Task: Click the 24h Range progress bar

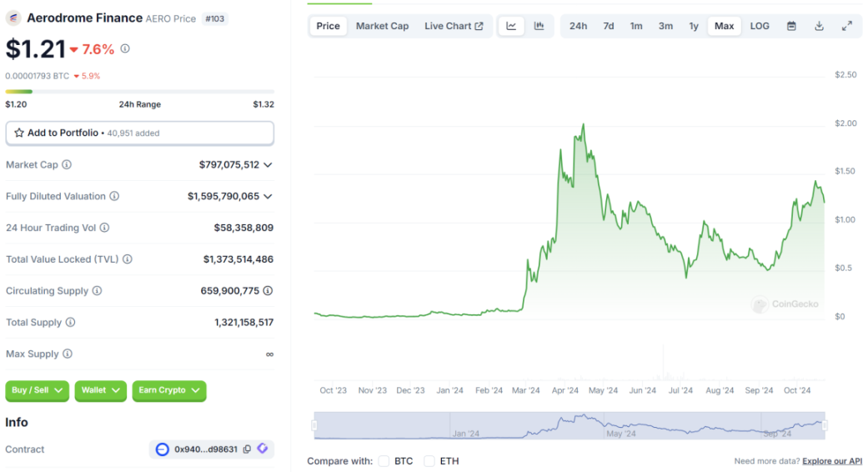Action: click(139, 91)
